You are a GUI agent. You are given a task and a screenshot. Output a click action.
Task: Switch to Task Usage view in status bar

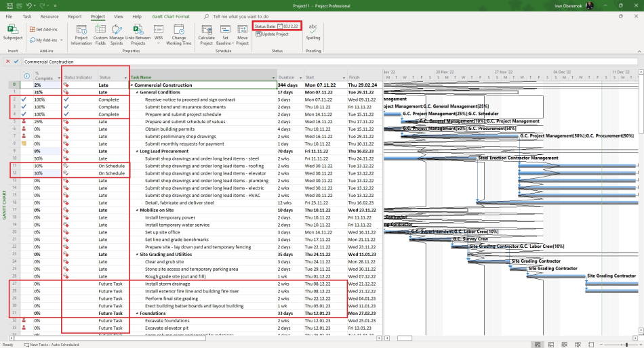550,345
